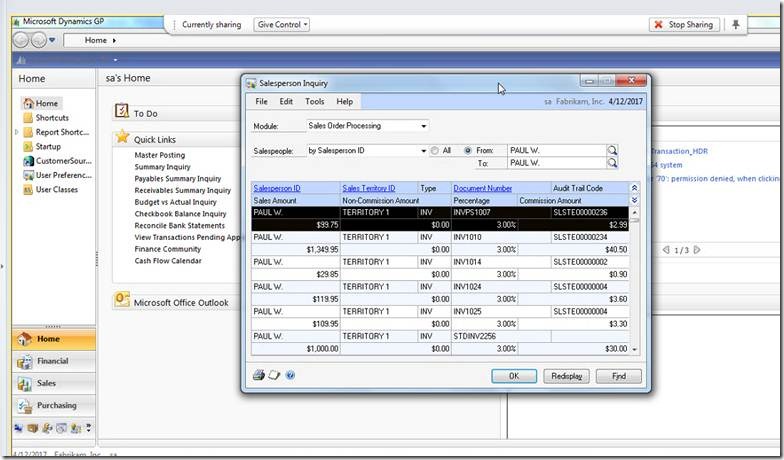Screen dimensions: 784x460
Task: Open the Tools menu in dialog
Action: pyautogui.click(x=314, y=102)
